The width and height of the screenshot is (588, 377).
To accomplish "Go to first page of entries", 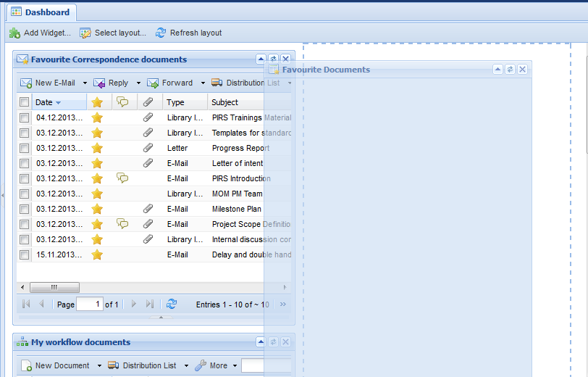I will (26, 304).
